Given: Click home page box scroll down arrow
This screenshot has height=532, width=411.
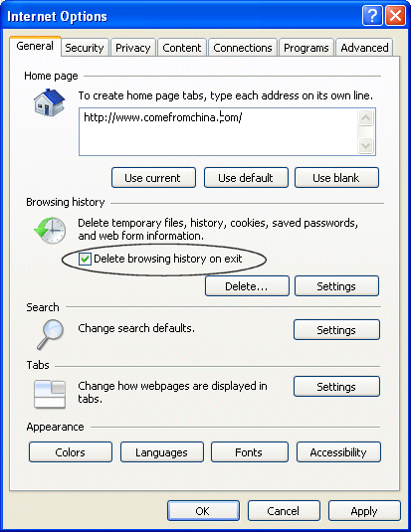Looking at the screenshot, I should pyautogui.click(x=366, y=146).
